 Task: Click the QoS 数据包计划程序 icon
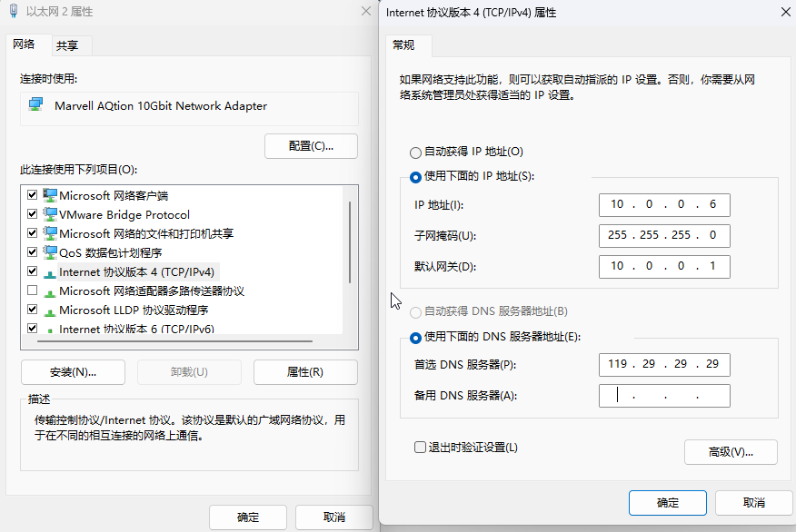click(50, 252)
